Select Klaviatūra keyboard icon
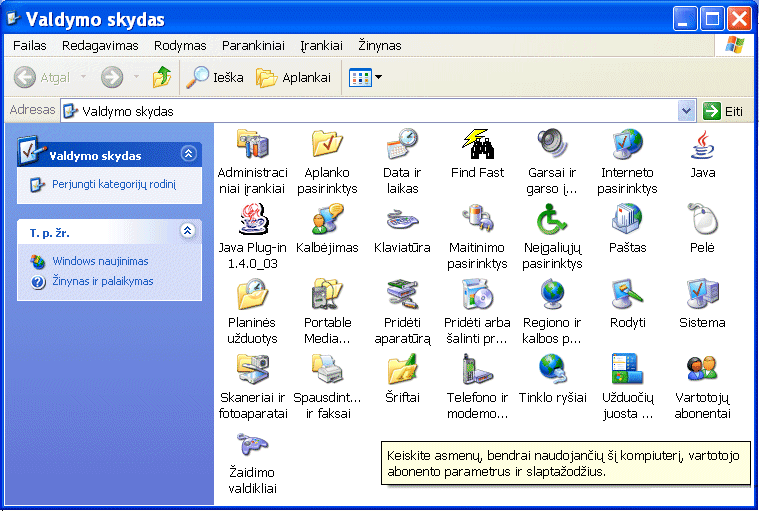759x511 pixels. tap(402, 219)
